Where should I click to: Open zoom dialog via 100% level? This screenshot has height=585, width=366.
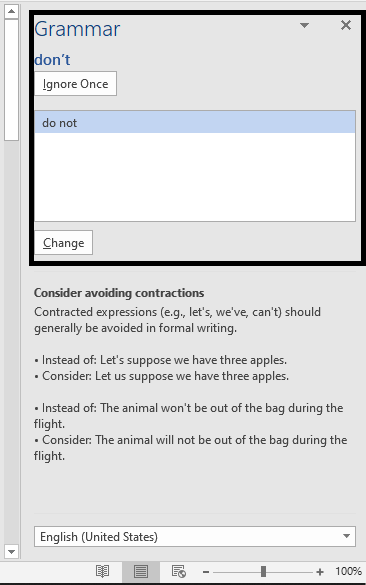tap(348, 571)
